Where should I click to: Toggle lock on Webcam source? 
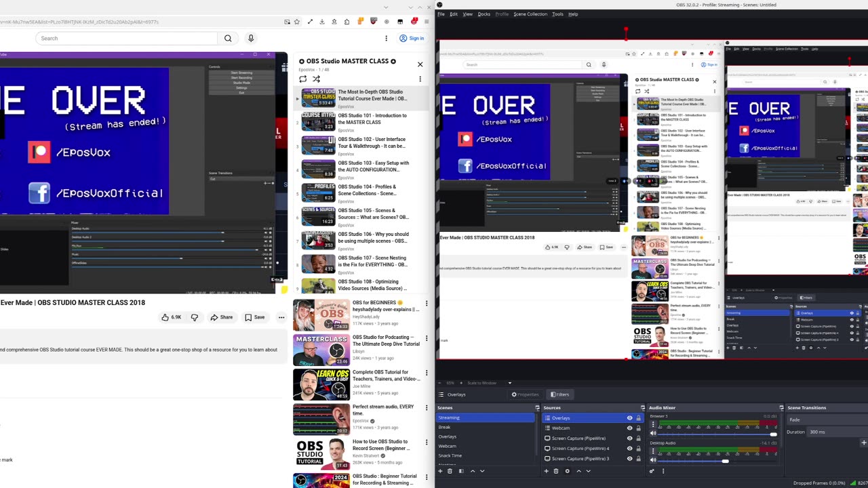click(x=638, y=428)
